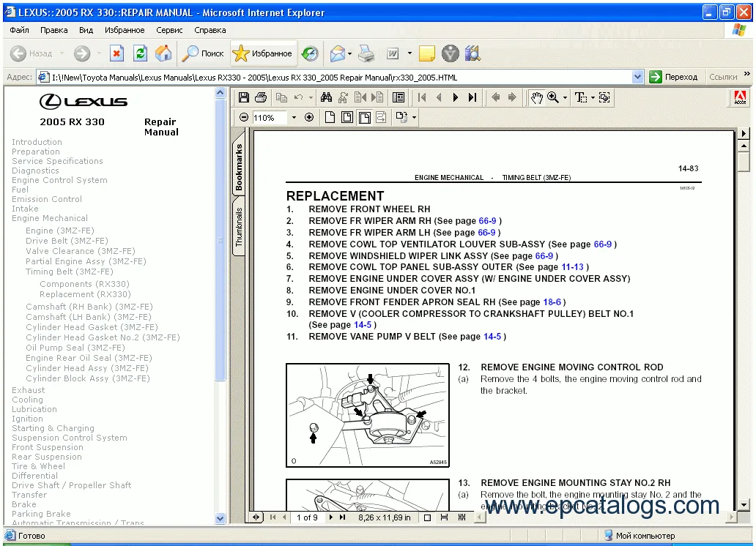The height and width of the screenshot is (546, 756).
Task: Go to next page in status bar
Action: (x=331, y=517)
